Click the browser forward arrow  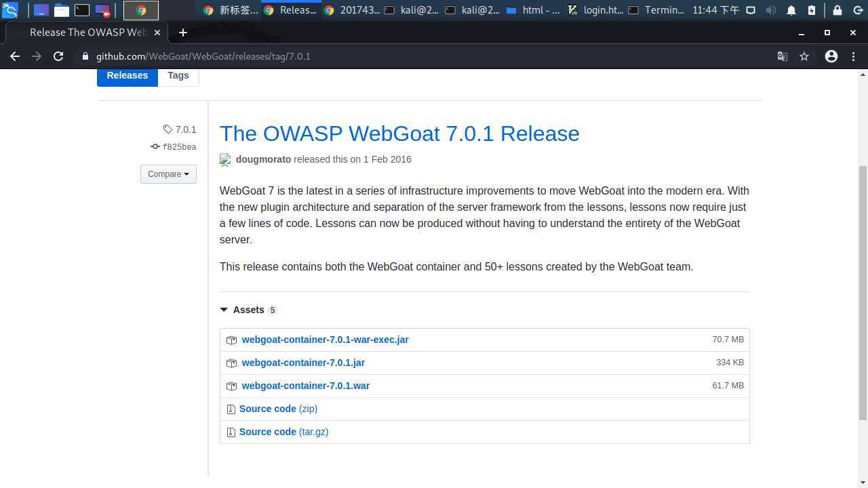pos(37,56)
